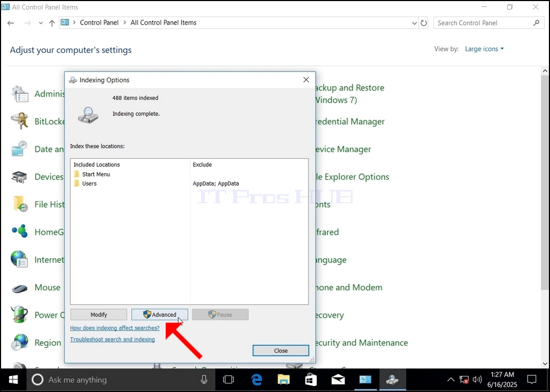The width and height of the screenshot is (550, 392).
Task: Click the search magnifier icon
Action: pos(536,23)
